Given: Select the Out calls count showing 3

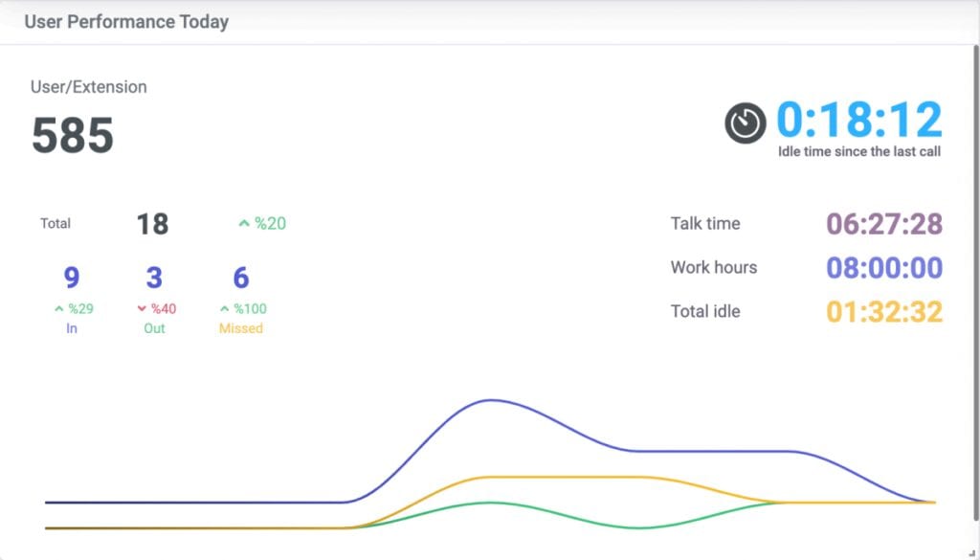Looking at the screenshot, I should tap(153, 277).
